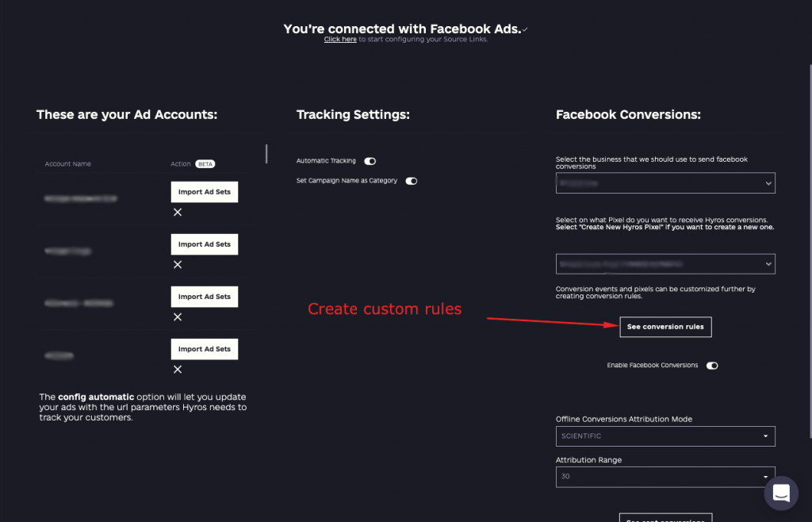
Task: Open the Attribution Range dropdown
Action: [665, 477]
